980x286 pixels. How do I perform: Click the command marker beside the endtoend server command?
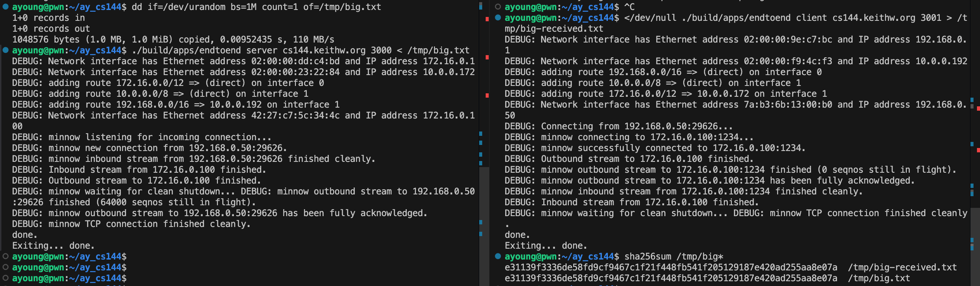point(6,50)
